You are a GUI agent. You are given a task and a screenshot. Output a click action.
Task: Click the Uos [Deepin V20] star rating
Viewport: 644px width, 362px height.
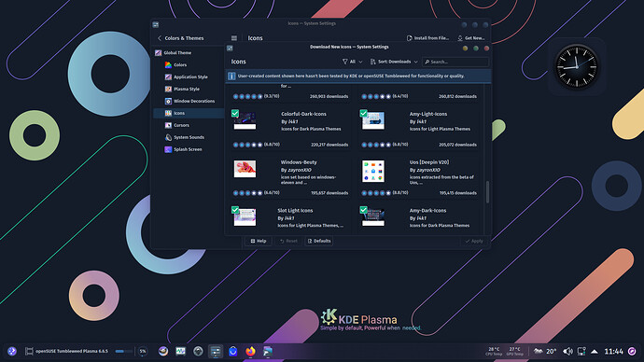(x=376, y=193)
